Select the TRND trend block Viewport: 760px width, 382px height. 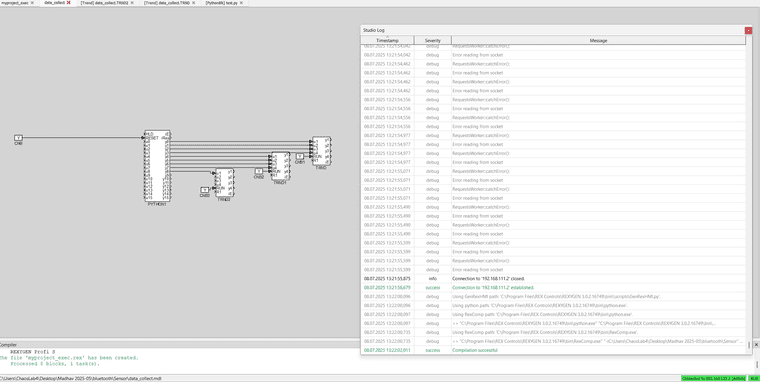click(321, 151)
